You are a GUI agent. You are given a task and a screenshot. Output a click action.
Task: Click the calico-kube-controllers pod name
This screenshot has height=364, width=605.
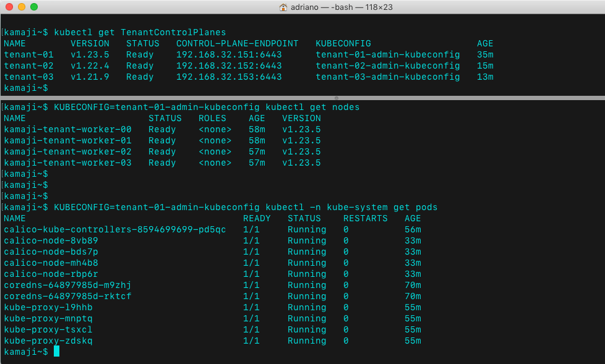[114, 230]
